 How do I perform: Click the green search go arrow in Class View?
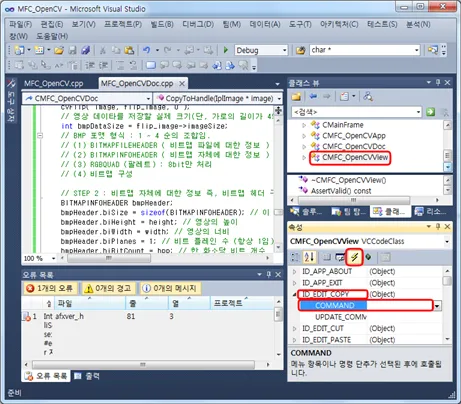point(430,112)
